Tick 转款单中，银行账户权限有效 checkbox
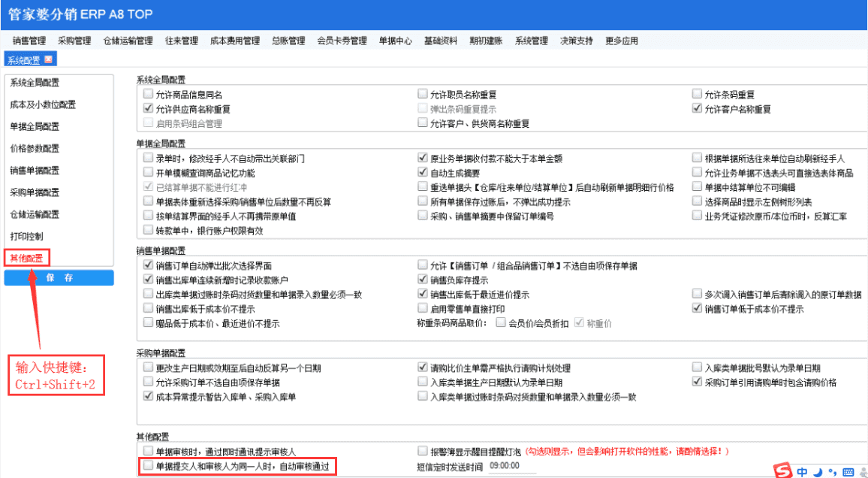This screenshot has height=478, width=868. pos(148,230)
